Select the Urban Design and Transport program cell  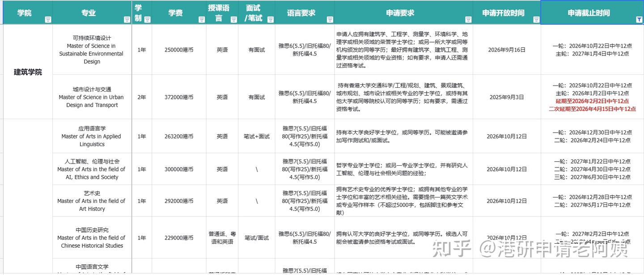coord(92,97)
